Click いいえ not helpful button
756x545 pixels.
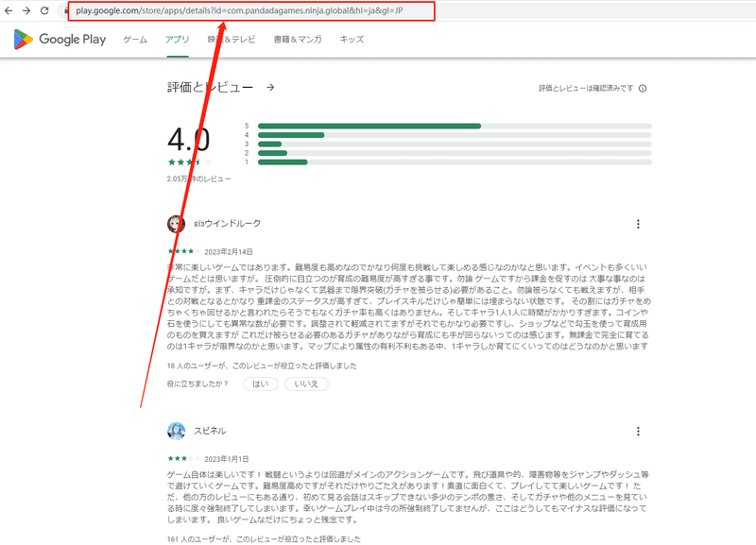click(x=306, y=384)
